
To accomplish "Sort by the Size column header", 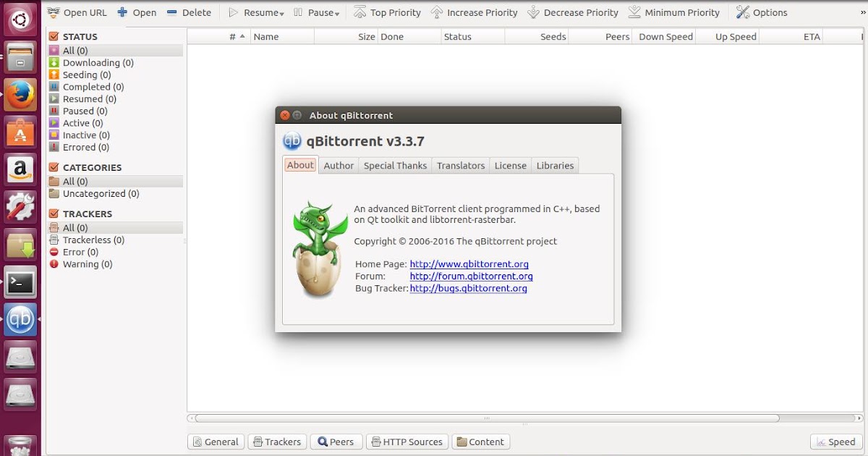I will point(346,36).
